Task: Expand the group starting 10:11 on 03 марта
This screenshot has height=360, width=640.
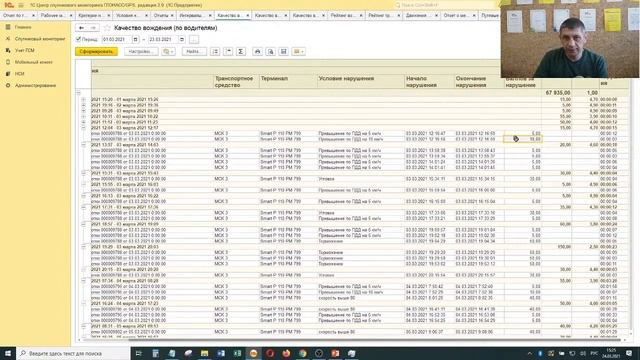Action: [84, 116]
